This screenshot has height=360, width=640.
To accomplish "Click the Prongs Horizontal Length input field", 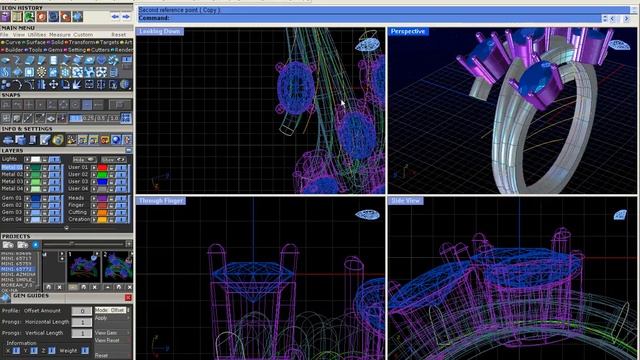I will point(82,322).
